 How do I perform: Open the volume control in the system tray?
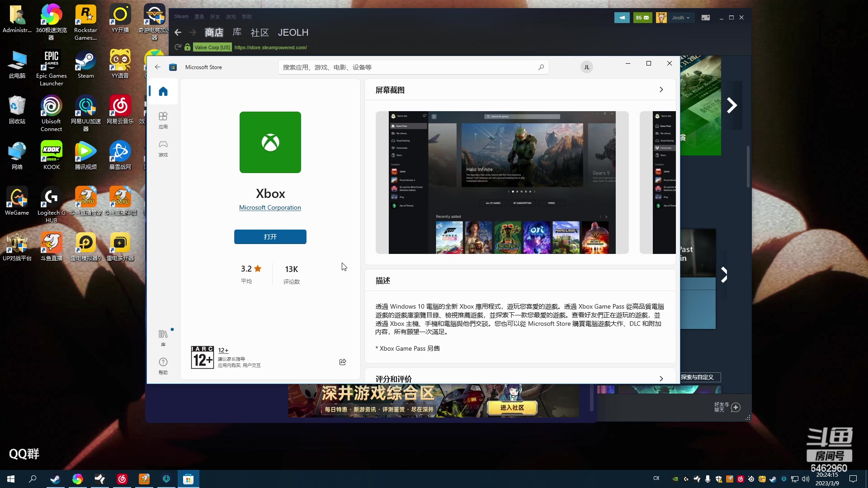tap(806, 479)
